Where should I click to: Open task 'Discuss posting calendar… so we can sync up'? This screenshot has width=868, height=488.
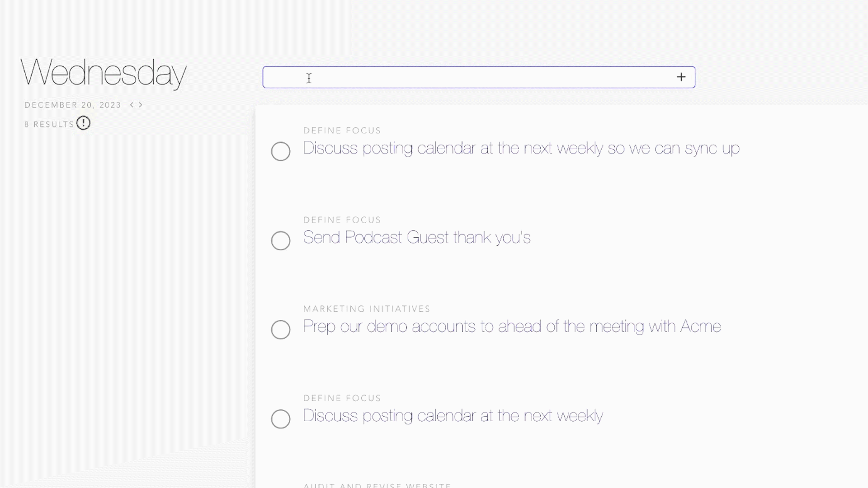click(x=521, y=148)
